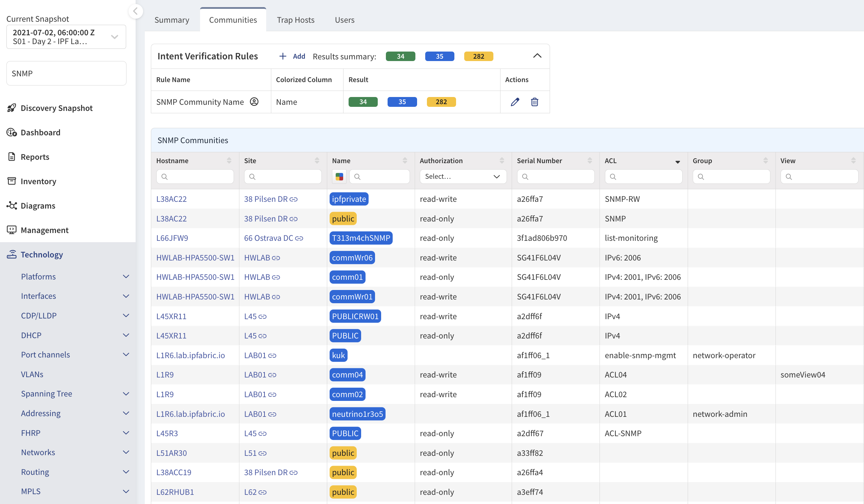Open the Users tab

[x=344, y=20]
